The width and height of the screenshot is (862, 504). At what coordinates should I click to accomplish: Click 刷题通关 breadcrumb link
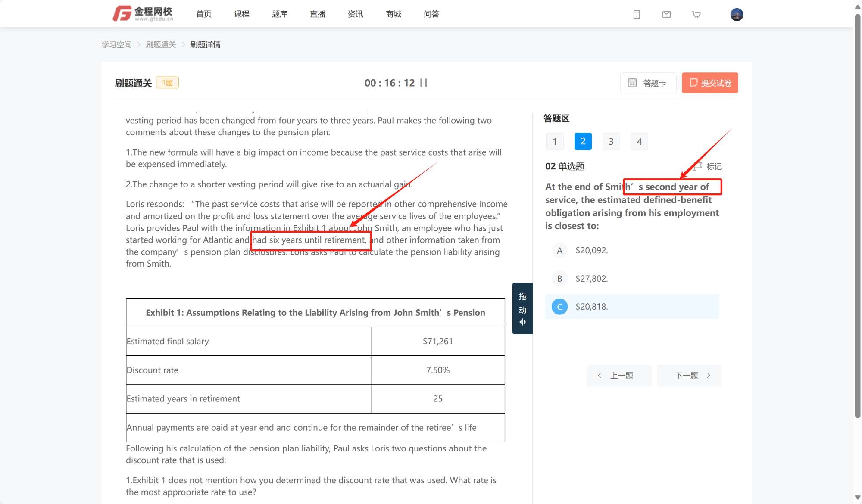161,45
